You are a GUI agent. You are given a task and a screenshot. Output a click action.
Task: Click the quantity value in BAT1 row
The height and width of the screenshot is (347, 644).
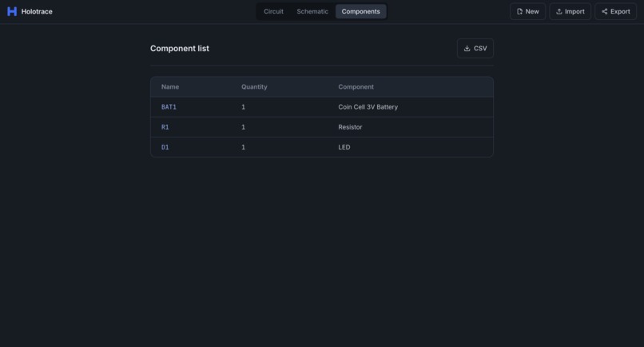click(243, 107)
